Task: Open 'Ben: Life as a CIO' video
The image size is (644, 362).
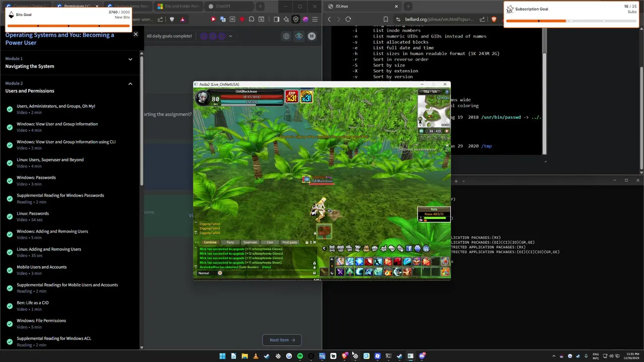Action: pos(33,303)
